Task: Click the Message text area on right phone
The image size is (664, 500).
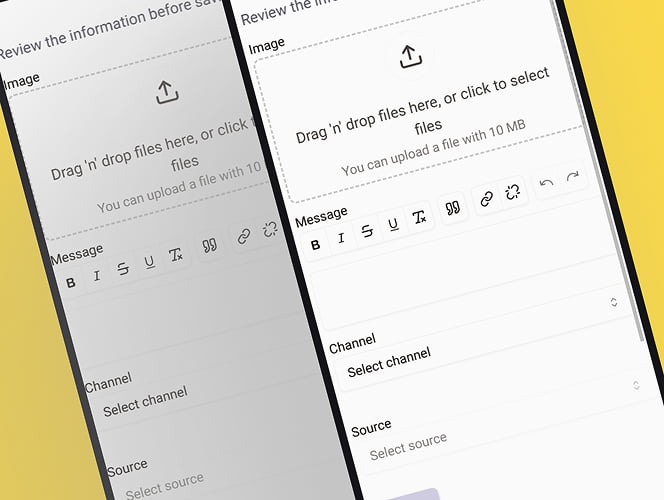Action: 468,291
